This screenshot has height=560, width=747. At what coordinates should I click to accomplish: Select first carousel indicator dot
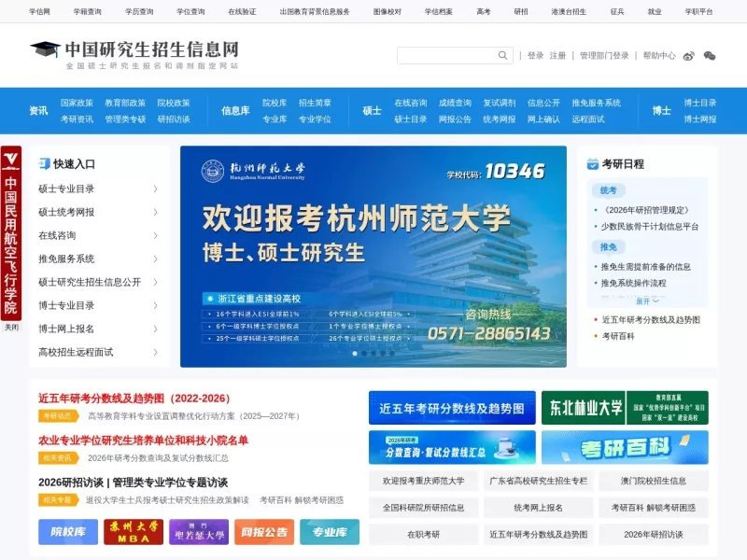tap(355, 354)
